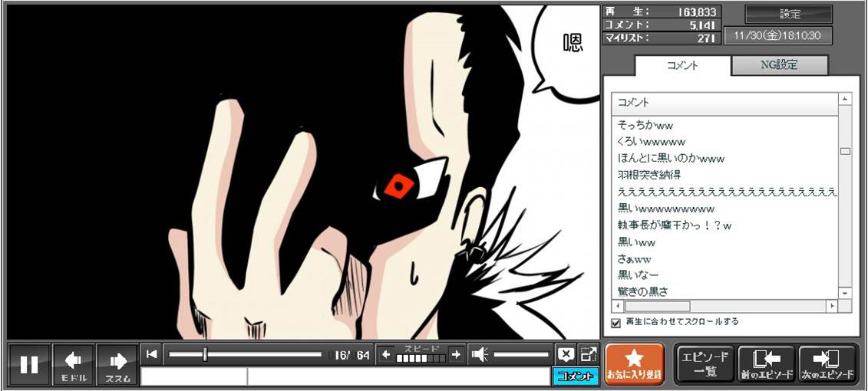This screenshot has width=868, height=391.
Task: Enter fullscreen mode using expand icon
Action: [588, 354]
